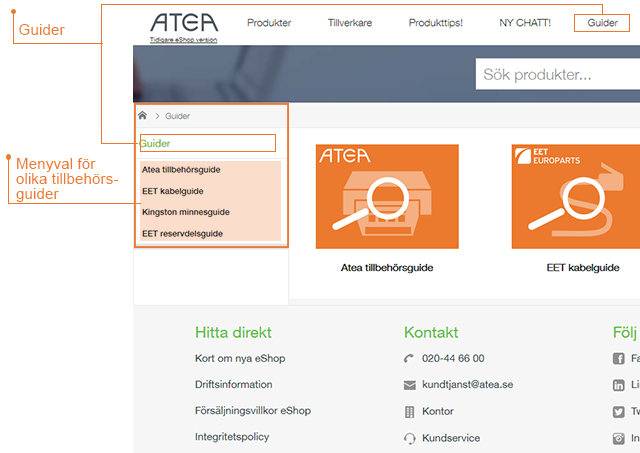Click the Kundservice headset icon
The width and height of the screenshot is (640, 453).
click(x=409, y=438)
